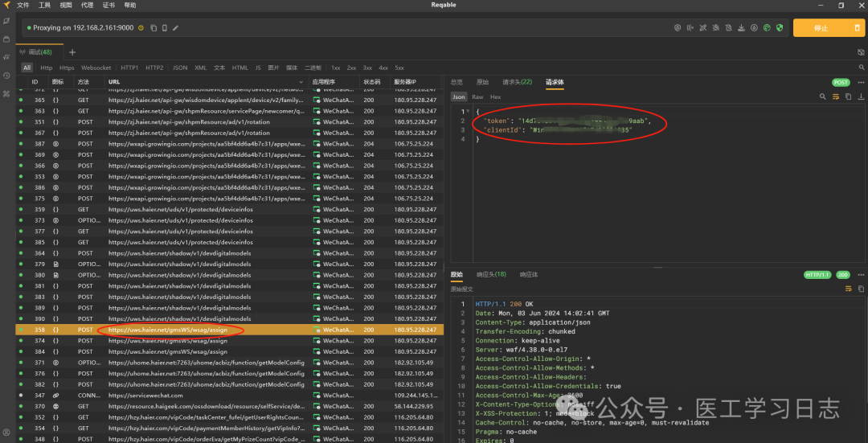The image size is (868, 443).
Task: Add a new tab with plus icon
Action: pos(72,52)
